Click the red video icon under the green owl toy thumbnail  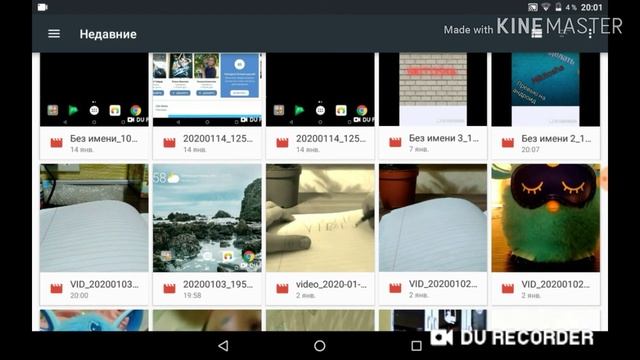click(x=508, y=289)
